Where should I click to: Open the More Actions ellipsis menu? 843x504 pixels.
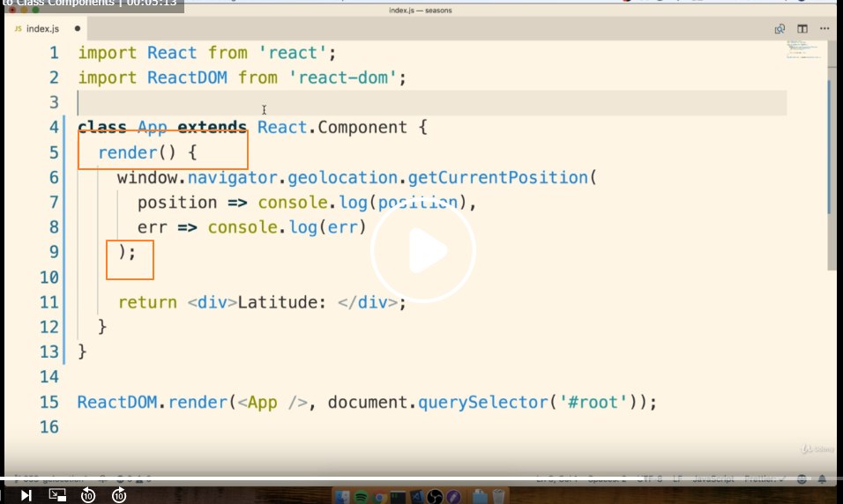(824, 28)
